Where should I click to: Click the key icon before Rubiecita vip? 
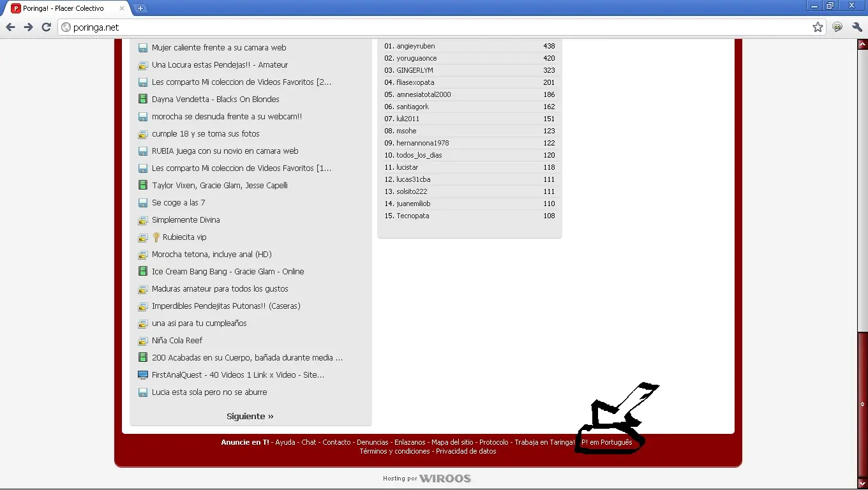[156, 237]
